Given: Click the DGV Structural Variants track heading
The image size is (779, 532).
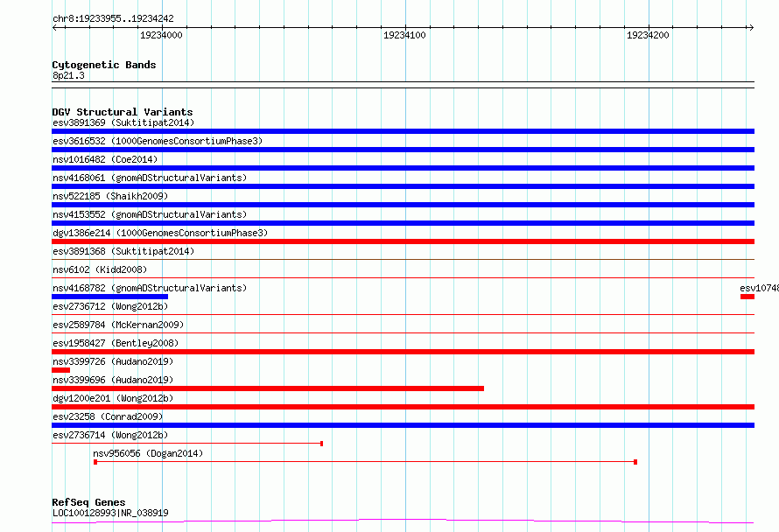Looking at the screenshot, I should coord(123,112).
